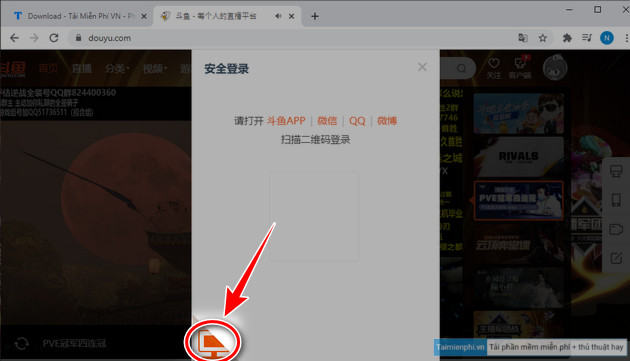This screenshot has width=630, height=361.
Task: Click the side panel edit feedback icon
Action: coord(616,258)
